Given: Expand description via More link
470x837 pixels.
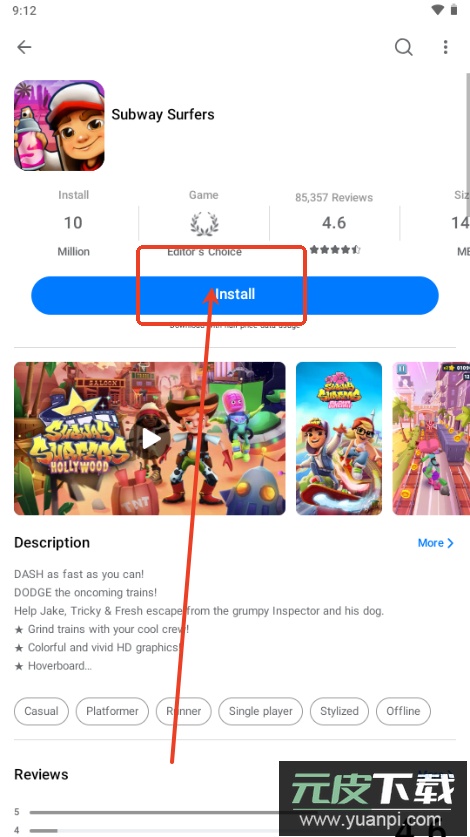Looking at the screenshot, I should coord(430,543).
